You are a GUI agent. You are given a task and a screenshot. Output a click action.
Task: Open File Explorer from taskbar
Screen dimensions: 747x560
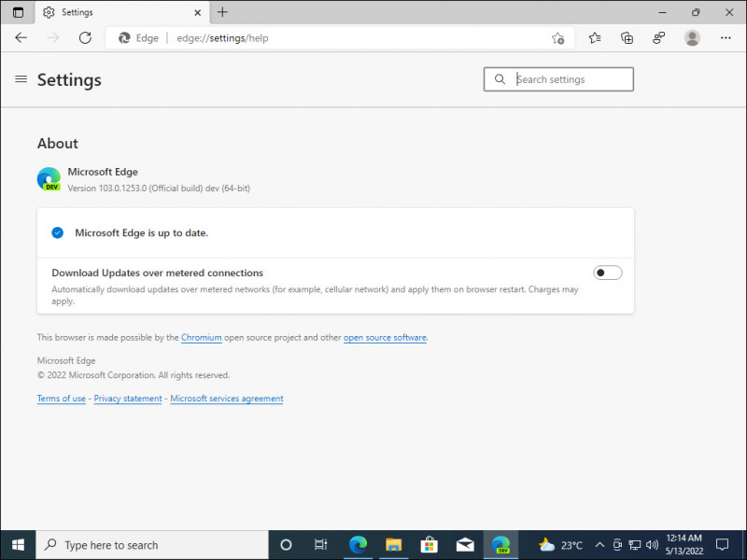click(393, 545)
